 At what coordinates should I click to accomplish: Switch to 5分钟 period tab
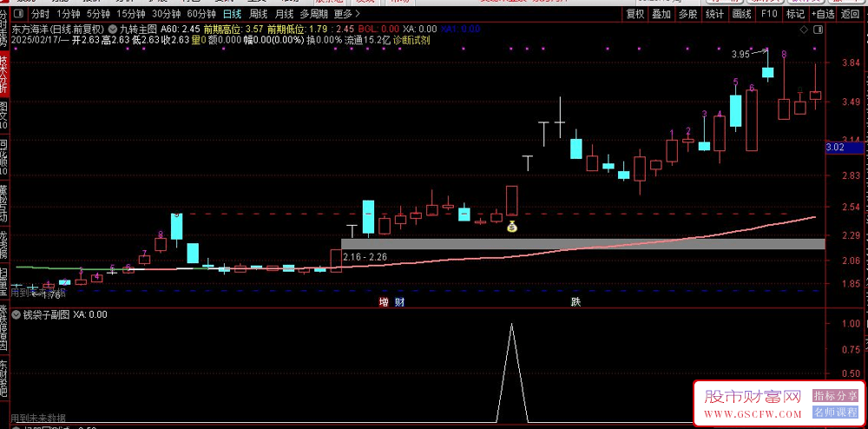point(99,13)
